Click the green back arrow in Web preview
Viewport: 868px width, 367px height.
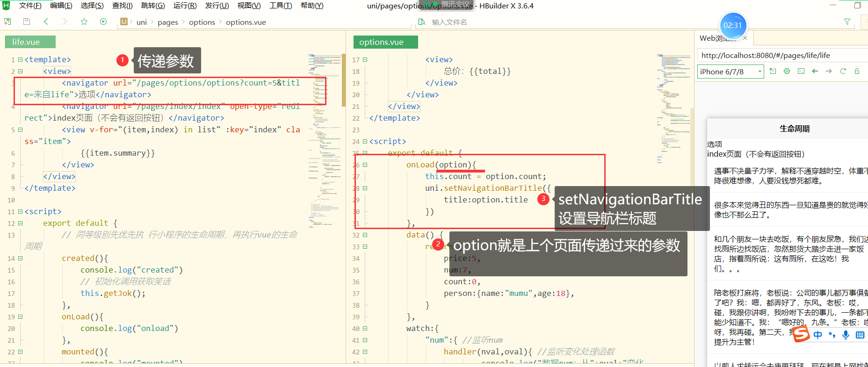[815, 71]
